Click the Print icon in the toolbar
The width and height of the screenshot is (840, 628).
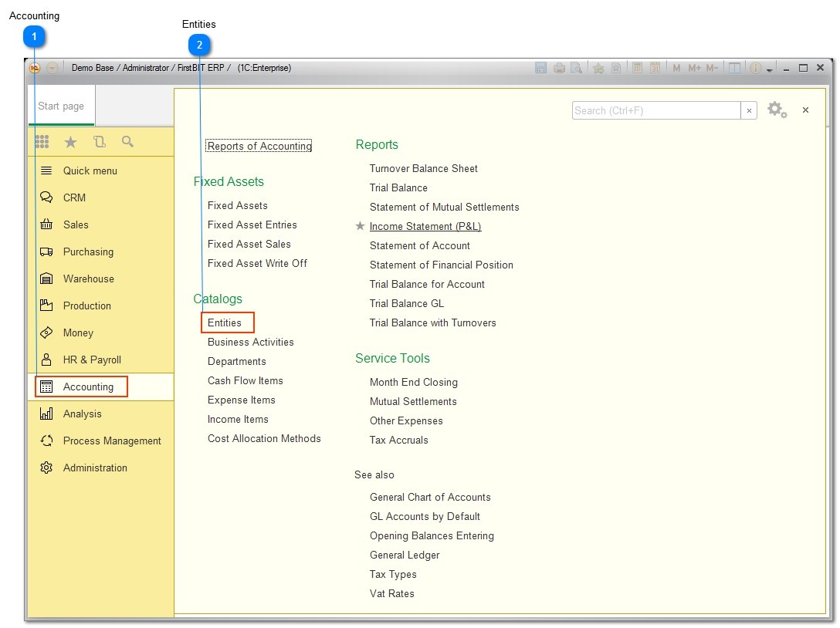coord(559,68)
